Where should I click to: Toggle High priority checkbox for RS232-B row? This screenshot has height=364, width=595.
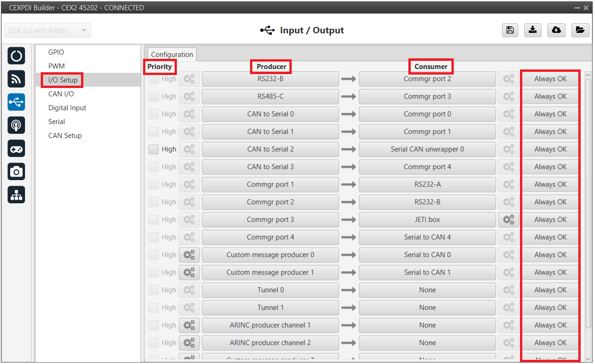(154, 79)
